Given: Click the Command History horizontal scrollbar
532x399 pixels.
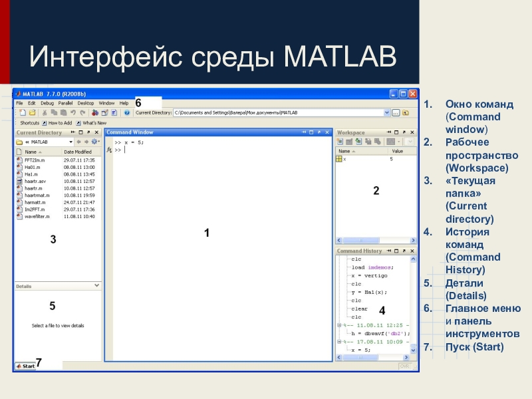Looking at the screenshot, I should point(372,357).
